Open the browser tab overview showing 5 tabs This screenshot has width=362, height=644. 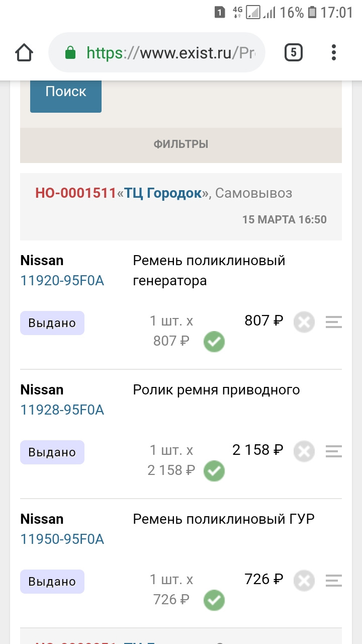293,52
